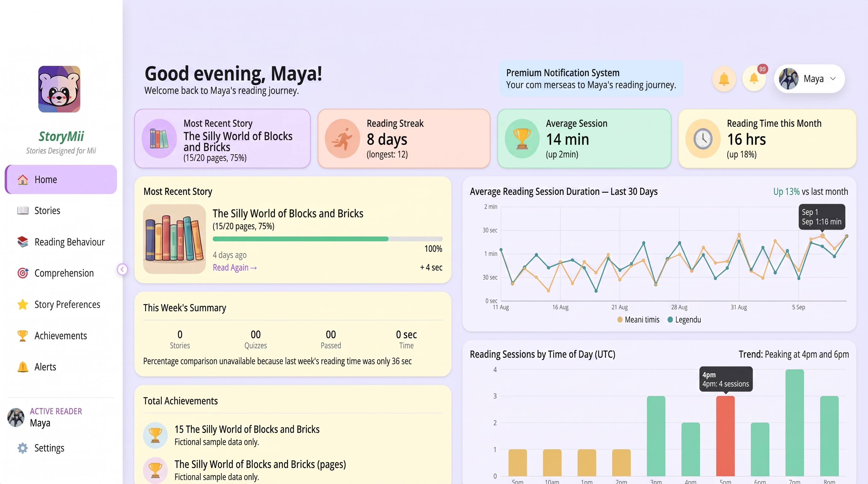Image resolution: width=868 pixels, height=484 pixels.
Task: Click the books icon on Most Recent Story card
Action: click(x=159, y=139)
